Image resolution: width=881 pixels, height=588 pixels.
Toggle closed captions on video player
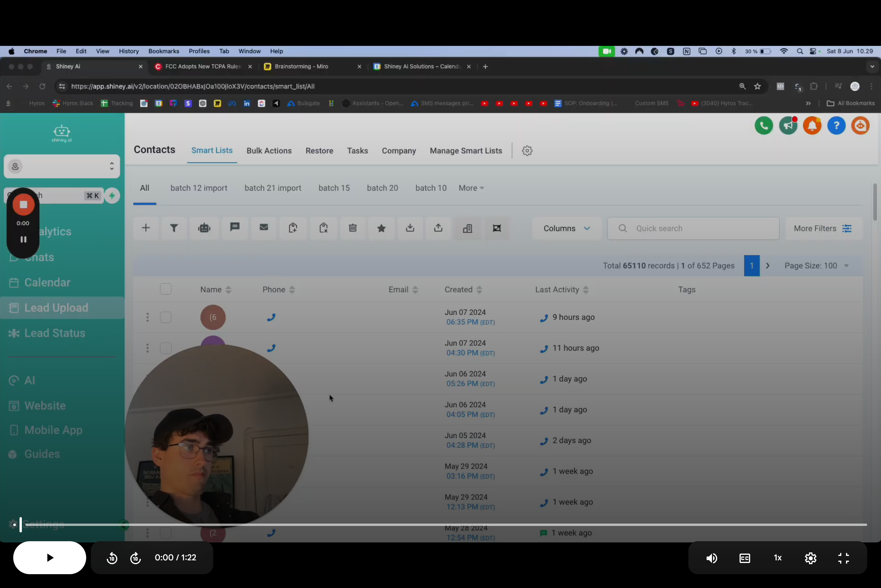[745, 558]
